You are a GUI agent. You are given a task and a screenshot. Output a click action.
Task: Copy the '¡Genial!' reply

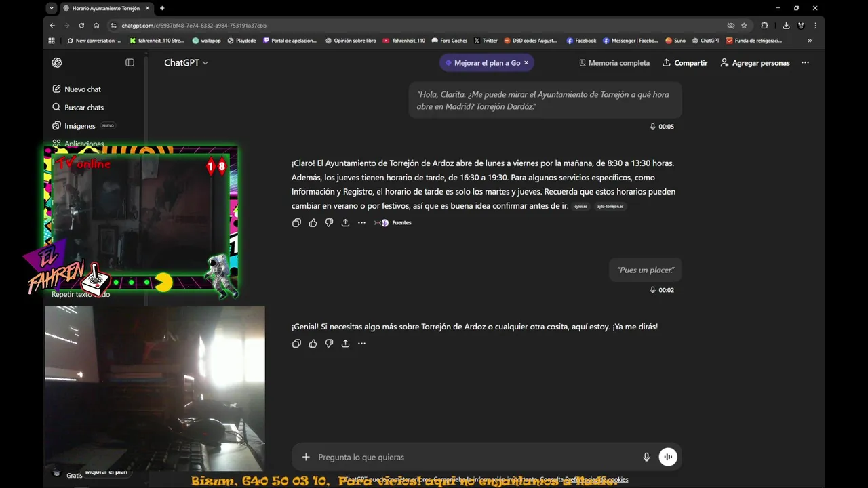pos(296,344)
